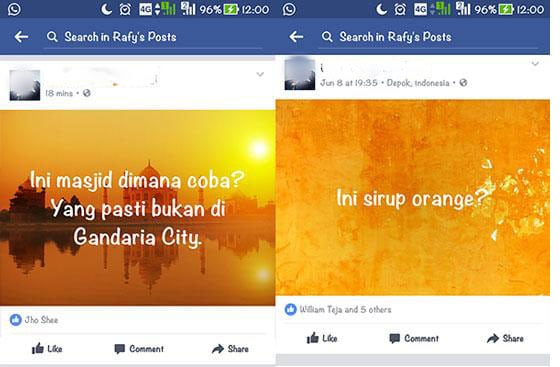
Task: Open the WhatsApp notification icon on the left
Action: (14, 9)
